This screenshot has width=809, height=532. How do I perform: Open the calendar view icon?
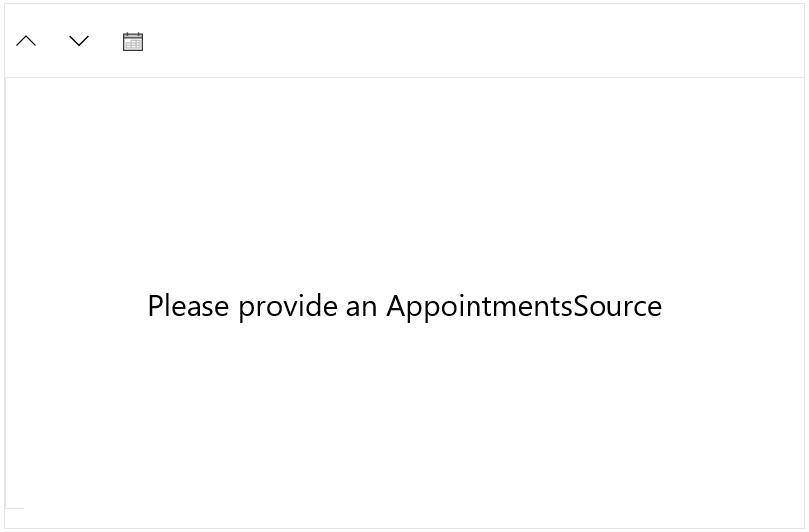[x=133, y=41]
